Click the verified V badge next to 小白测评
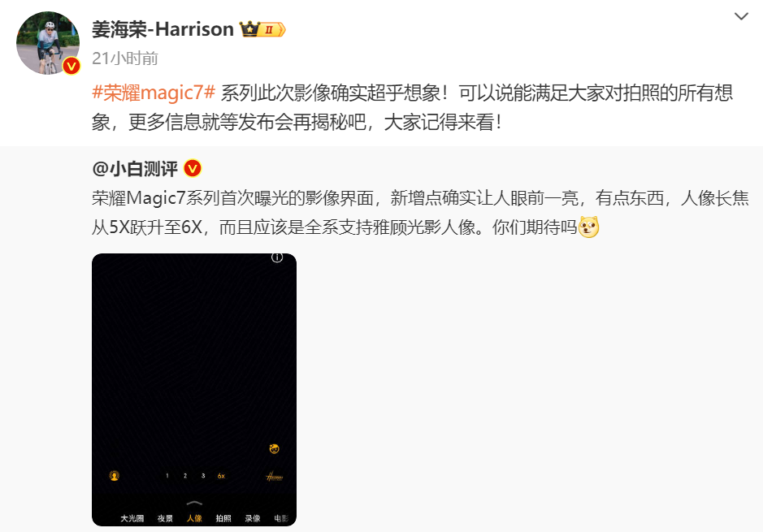Screen dimensions: 763x532 point(193,169)
